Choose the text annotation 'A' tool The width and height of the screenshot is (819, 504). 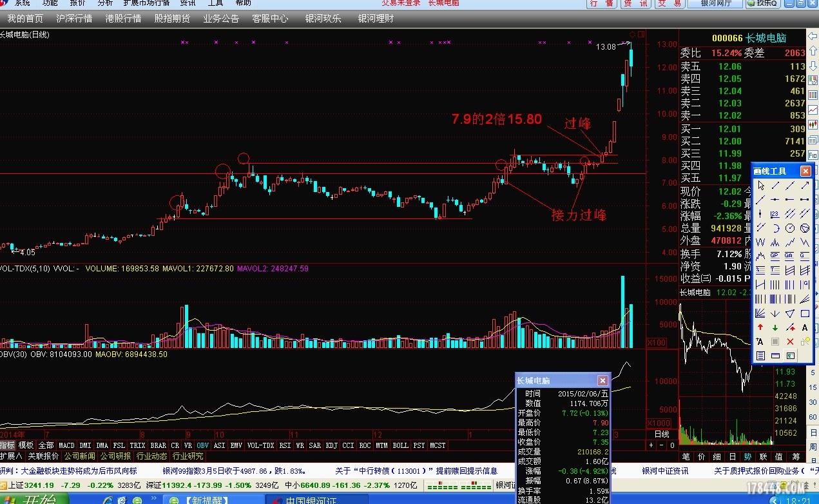[805, 327]
